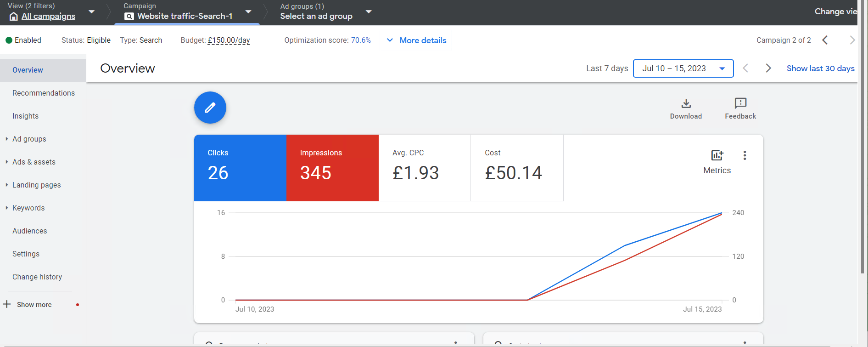Go to the previous campaign arrow

click(x=825, y=40)
